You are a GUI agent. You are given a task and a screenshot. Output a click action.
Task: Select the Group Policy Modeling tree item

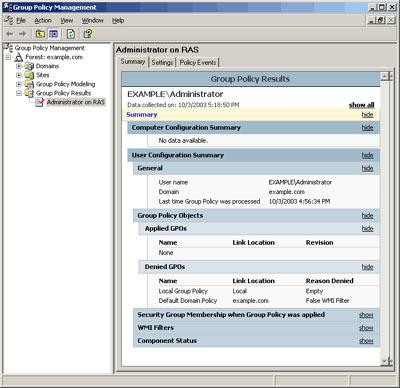point(65,84)
